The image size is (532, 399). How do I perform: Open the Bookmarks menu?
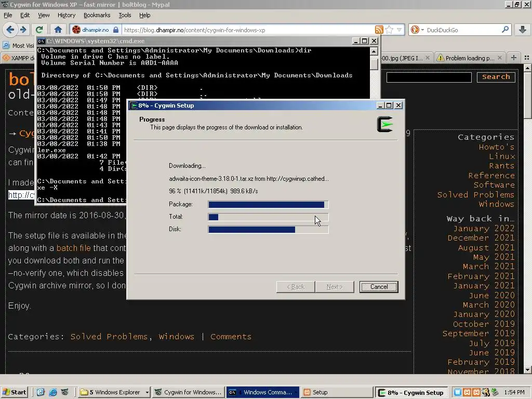tap(97, 15)
